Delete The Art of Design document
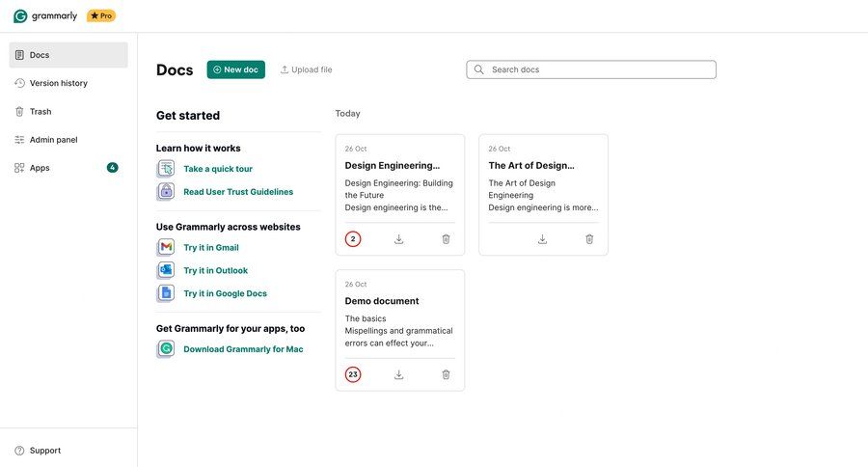The height and width of the screenshot is (467, 868). (x=589, y=239)
